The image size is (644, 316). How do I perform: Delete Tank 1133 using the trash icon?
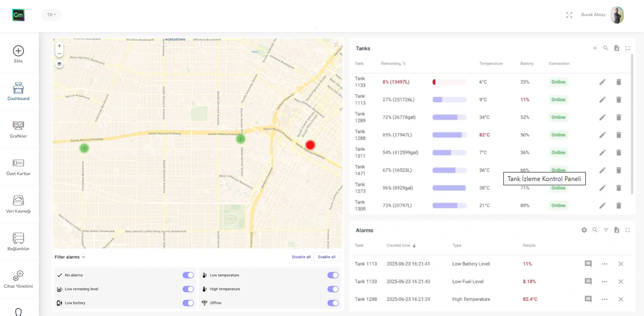click(619, 82)
